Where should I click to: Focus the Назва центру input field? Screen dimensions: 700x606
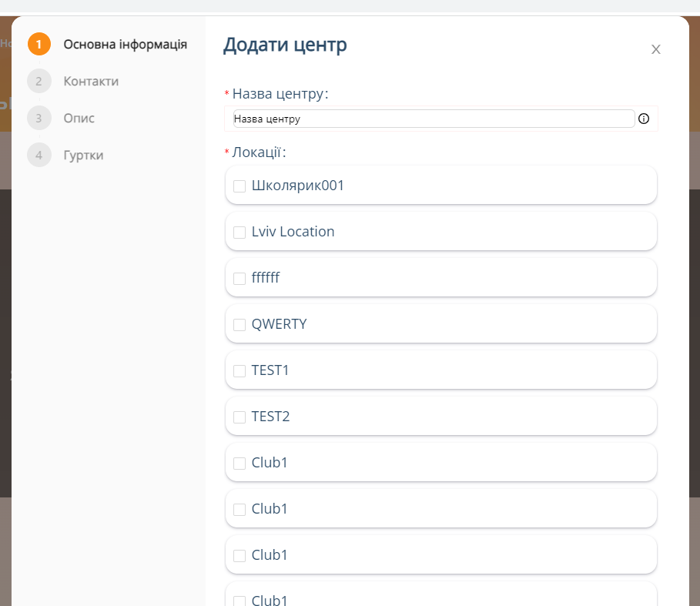(434, 119)
